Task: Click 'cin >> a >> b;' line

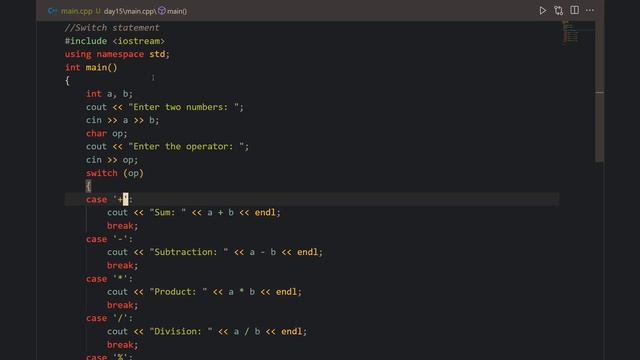Action: click(x=122, y=120)
